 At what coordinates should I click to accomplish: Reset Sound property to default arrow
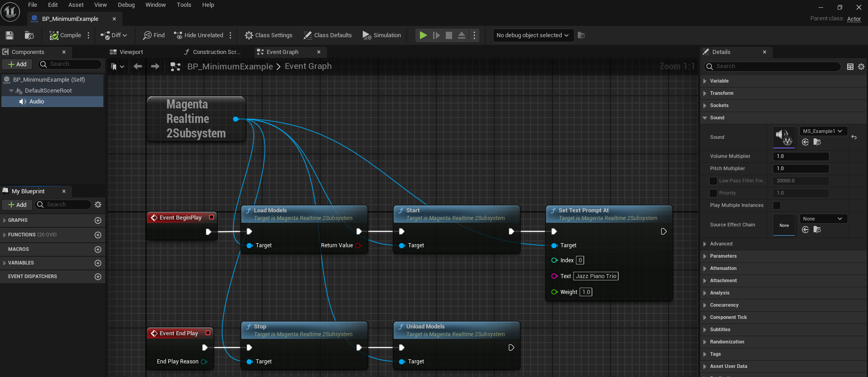coord(854,137)
